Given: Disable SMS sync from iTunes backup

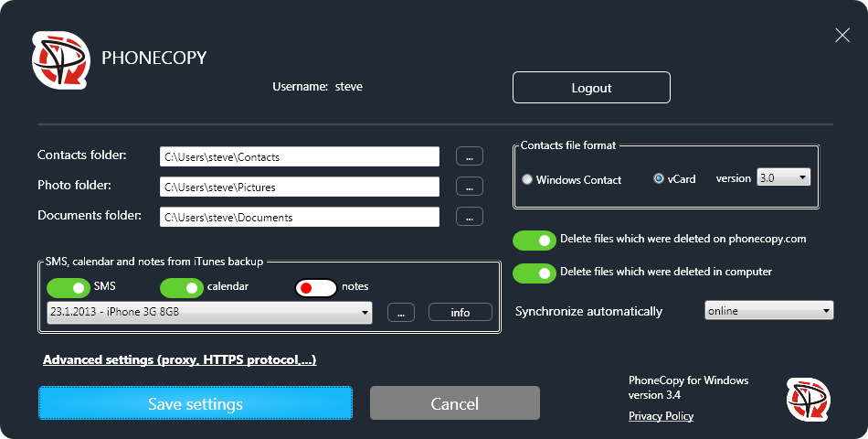Looking at the screenshot, I should pos(69,288).
